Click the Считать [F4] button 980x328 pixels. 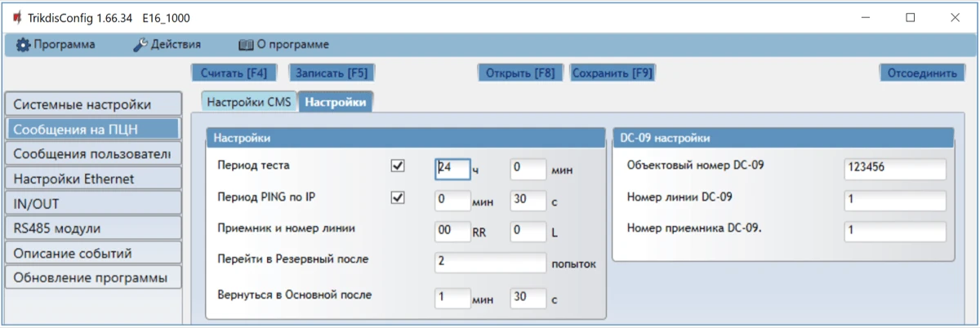point(234,73)
